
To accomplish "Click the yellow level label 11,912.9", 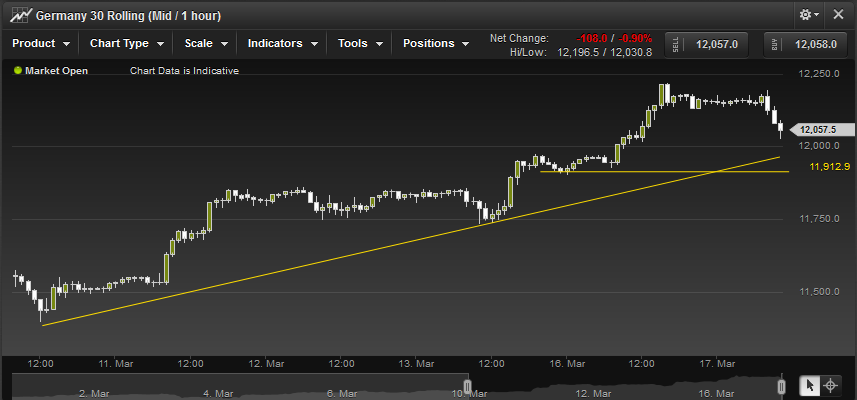I will point(829,167).
